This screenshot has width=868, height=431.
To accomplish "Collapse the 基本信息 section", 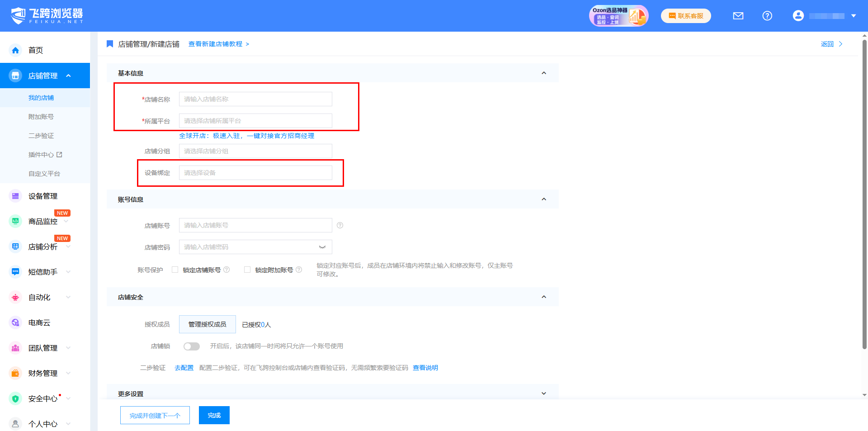I will [544, 73].
